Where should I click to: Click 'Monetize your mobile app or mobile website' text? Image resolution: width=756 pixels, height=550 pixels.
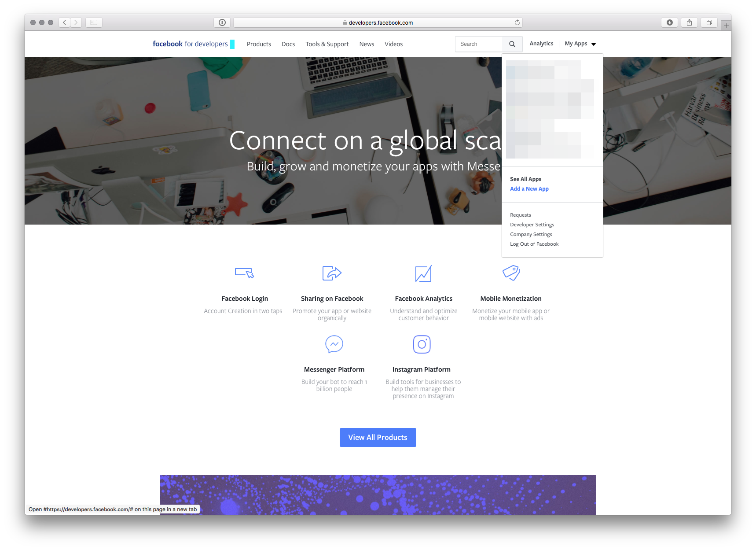511,314
